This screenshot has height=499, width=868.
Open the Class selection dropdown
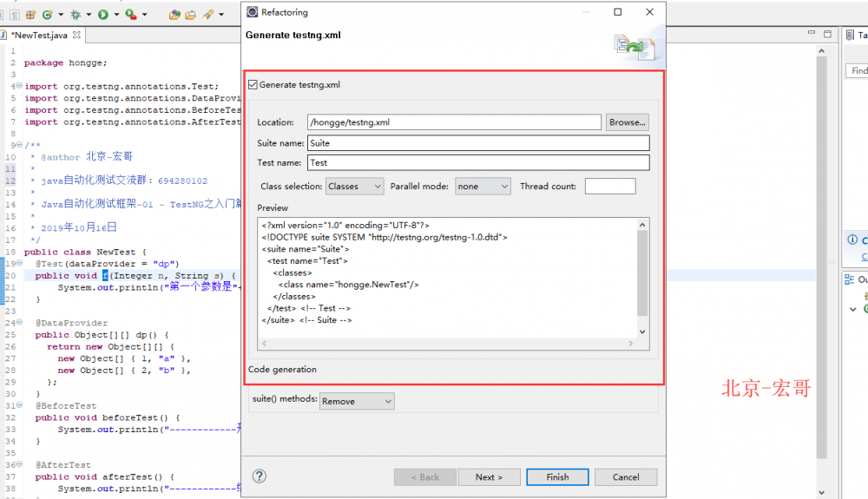355,187
